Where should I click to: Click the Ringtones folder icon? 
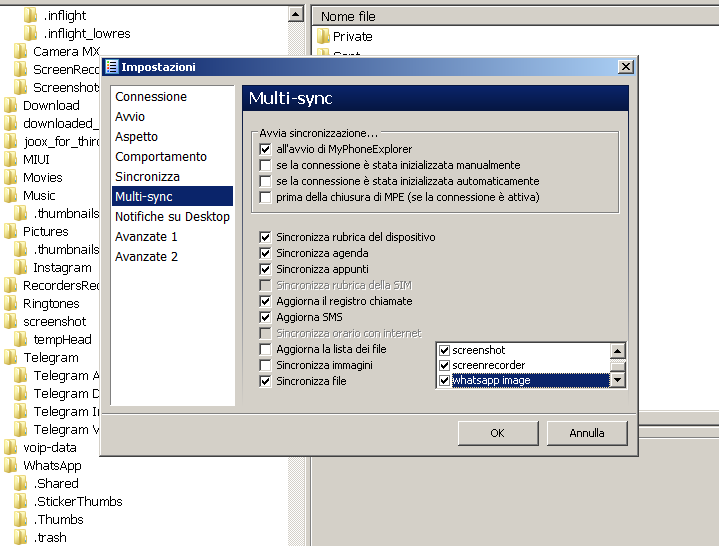tap(11, 304)
